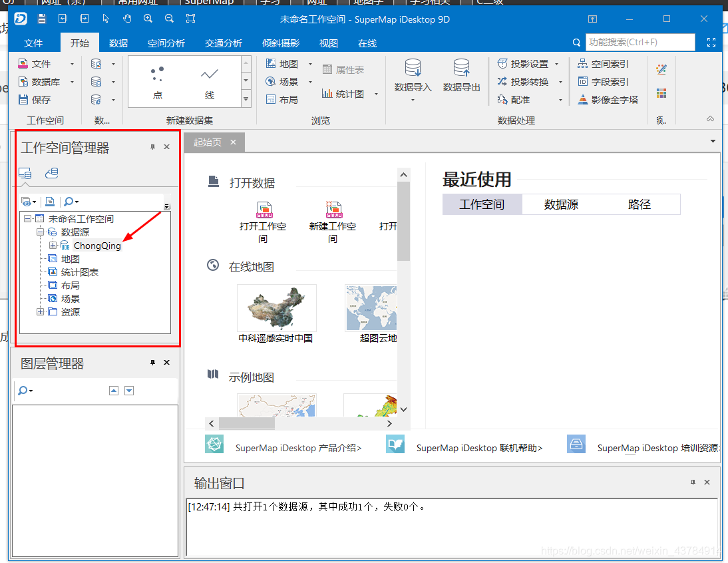Click the full extent view icon

(x=191, y=19)
